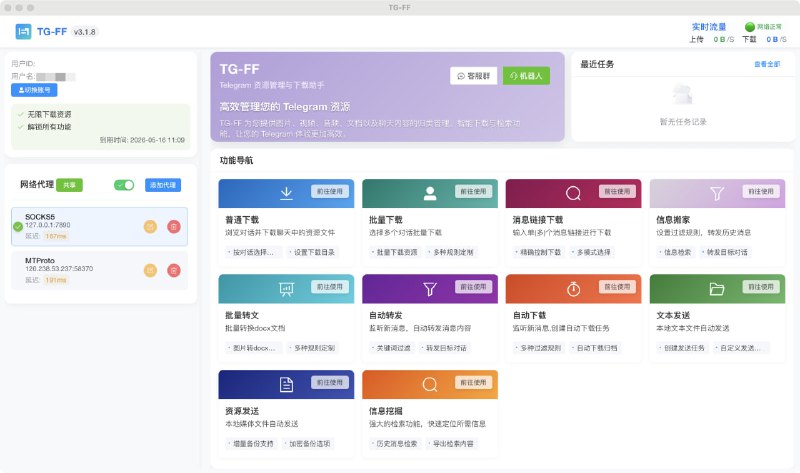The image size is (800, 473).
Task: Click the 共享 shared badge
Action: point(69,185)
